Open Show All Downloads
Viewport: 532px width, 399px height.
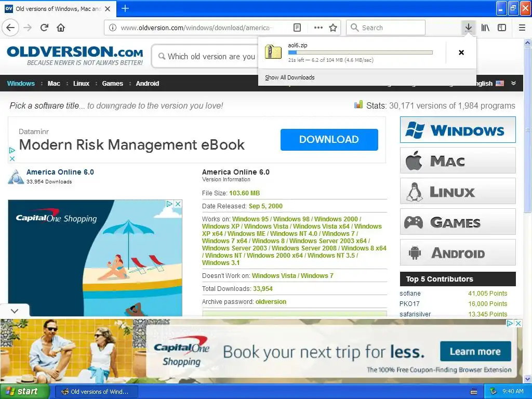(290, 77)
